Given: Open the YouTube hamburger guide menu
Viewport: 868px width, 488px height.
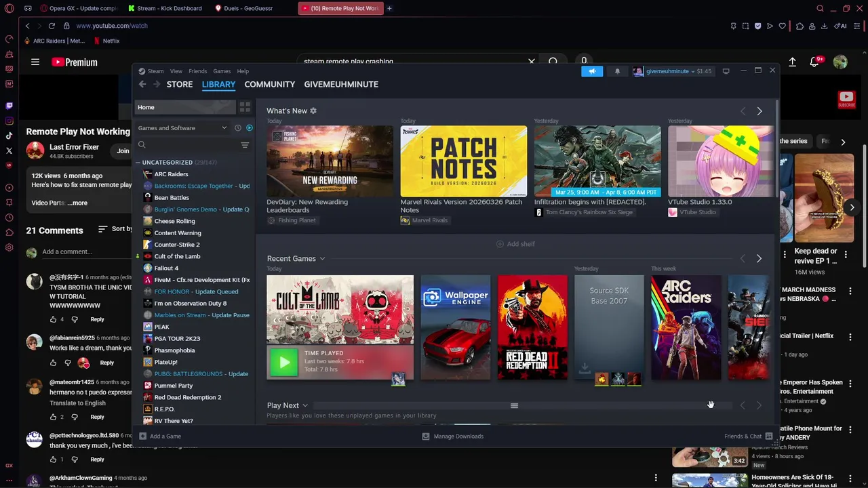Looking at the screenshot, I should [35, 62].
